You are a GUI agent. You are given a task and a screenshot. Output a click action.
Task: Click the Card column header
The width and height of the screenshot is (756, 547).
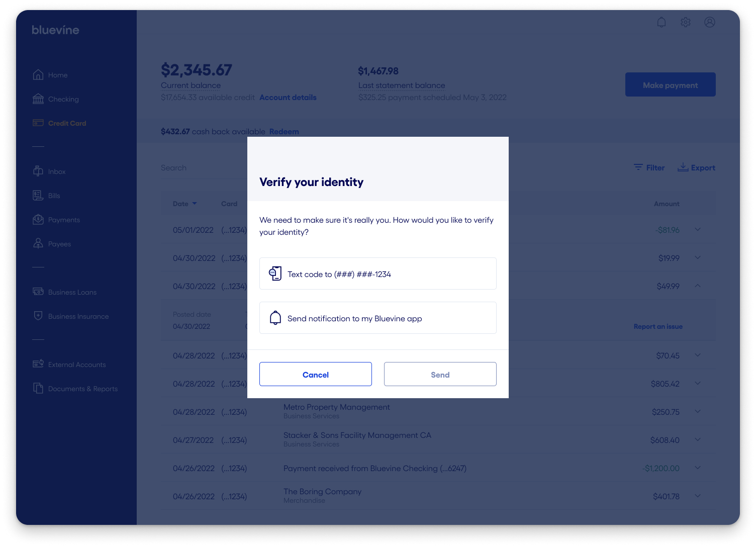[229, 204]
